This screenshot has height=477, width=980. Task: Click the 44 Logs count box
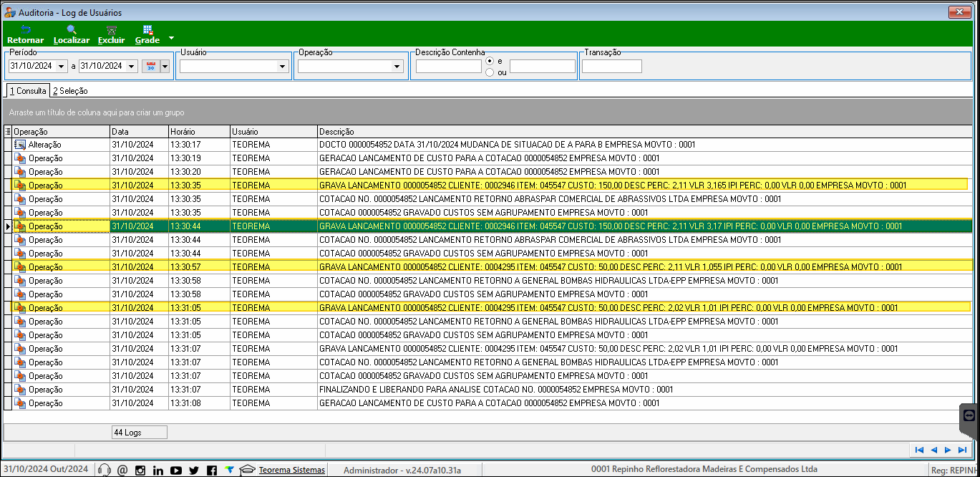pos(140,433)
